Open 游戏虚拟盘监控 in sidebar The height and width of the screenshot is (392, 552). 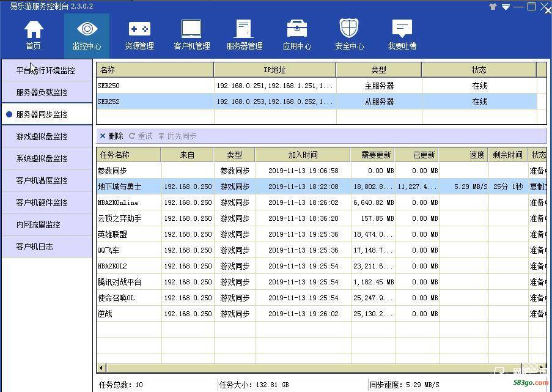47,136
